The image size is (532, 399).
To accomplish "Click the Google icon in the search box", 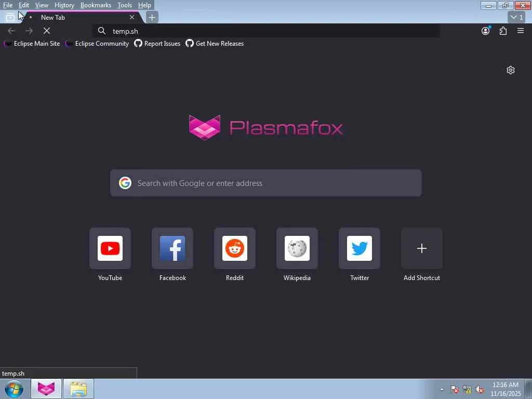I will pyautogui.click(x=125, y=183).
